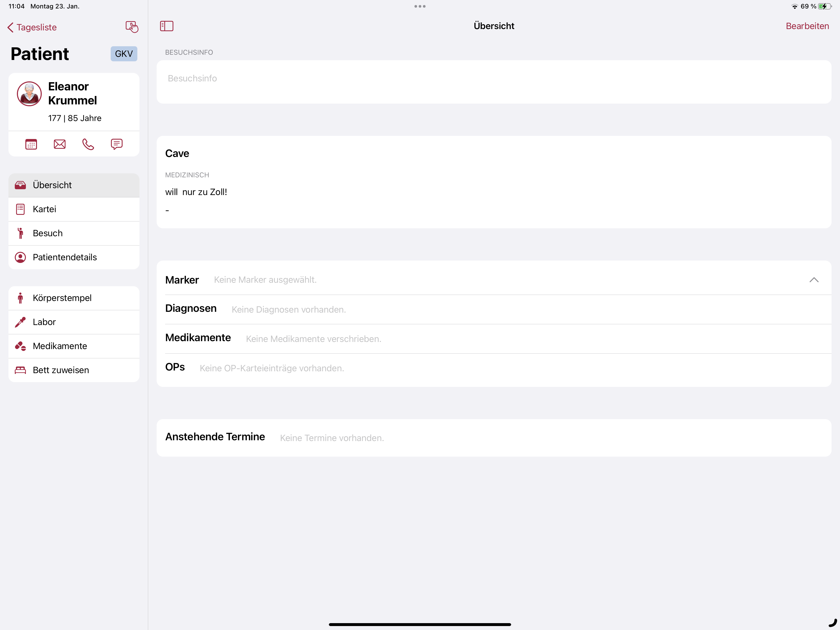Click the Übersicht inbox tray icon
The width and height of the screenshot is (840, 630).
tap(21, 185)
